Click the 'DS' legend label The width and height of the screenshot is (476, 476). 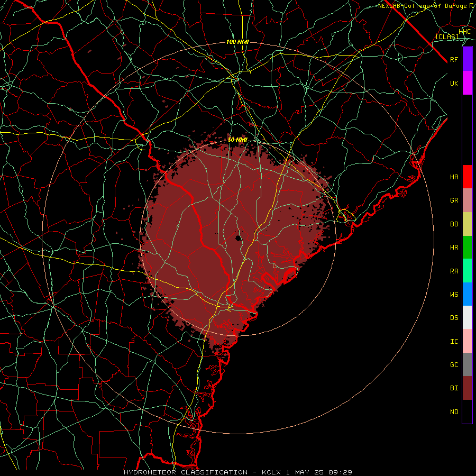[454, 318]
